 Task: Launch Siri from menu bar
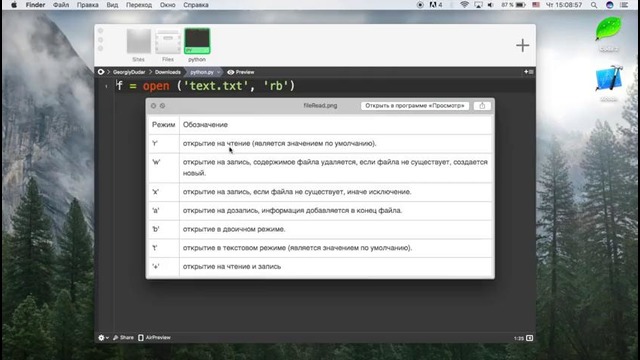coord(609,5)
